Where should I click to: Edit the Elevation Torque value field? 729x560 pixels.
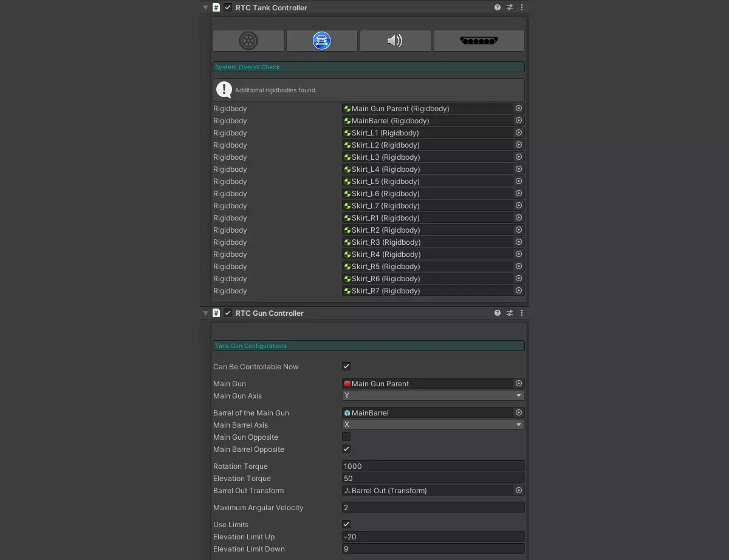pyautogui.click(x=433, y=478)
